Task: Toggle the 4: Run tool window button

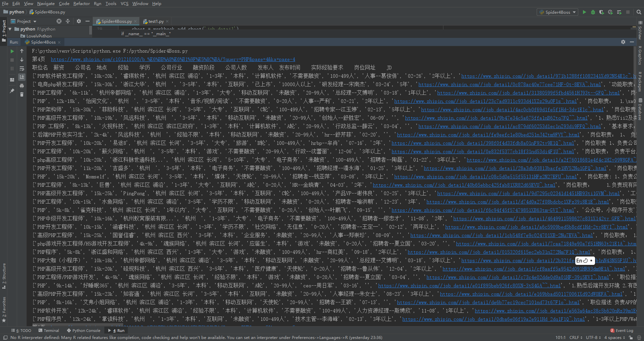Action: click(116, 330)
